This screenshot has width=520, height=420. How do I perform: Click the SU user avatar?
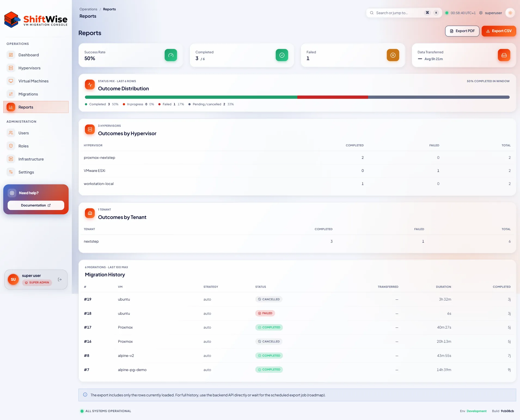[13, 279]
